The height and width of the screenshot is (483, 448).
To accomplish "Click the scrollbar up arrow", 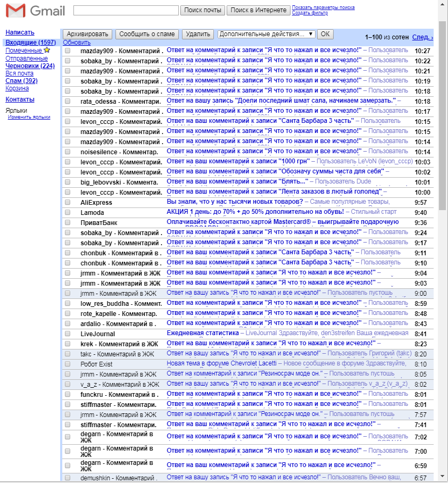I will [x=443, y=3].
